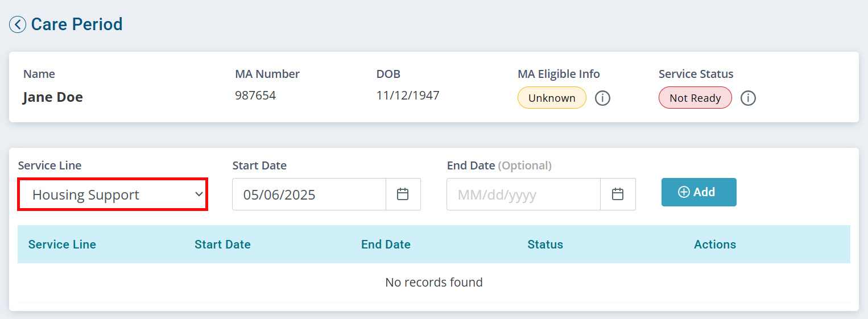Click the Service Line column header

click(x=62, y=245)
